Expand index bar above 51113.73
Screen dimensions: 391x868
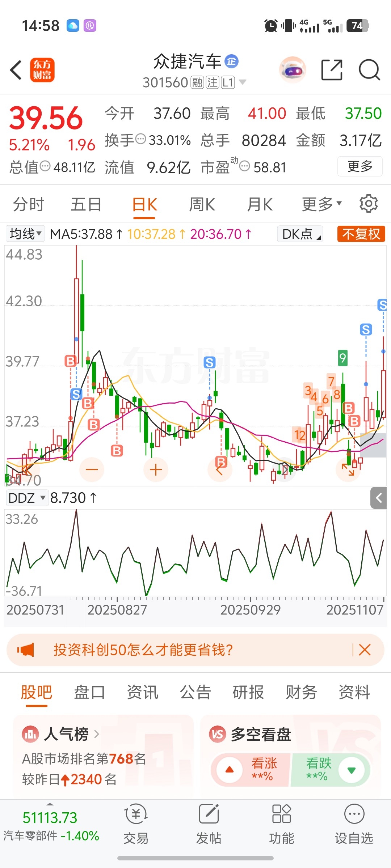click(x=50, y=804)
